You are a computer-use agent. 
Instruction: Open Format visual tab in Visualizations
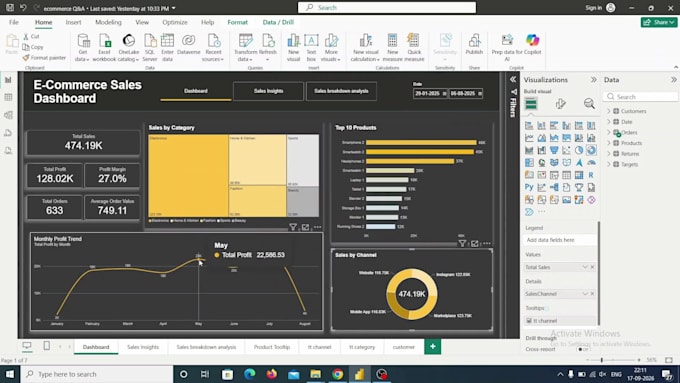[x=560, y=104]
